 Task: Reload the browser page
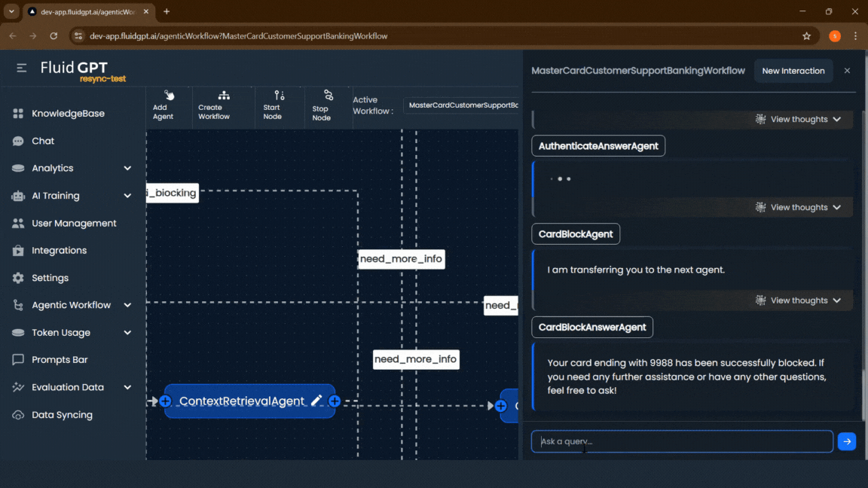pyautogui.click(x=53, y=36)
